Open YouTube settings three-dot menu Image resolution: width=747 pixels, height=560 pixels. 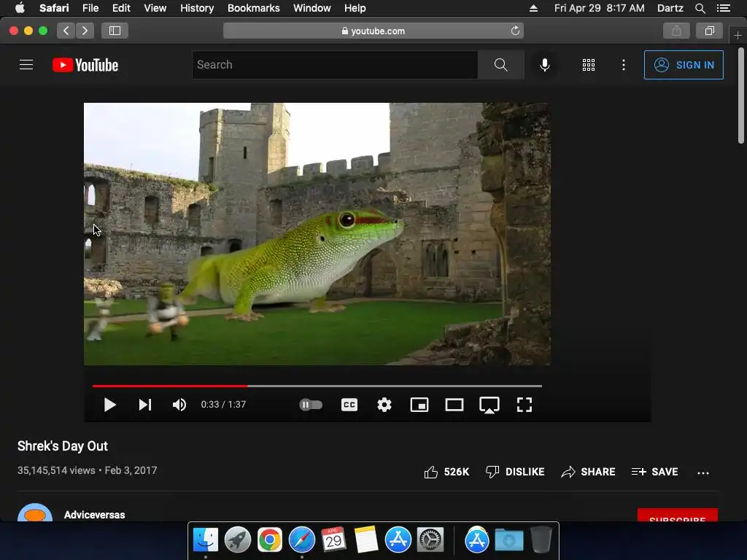click(x=624, y=65)
